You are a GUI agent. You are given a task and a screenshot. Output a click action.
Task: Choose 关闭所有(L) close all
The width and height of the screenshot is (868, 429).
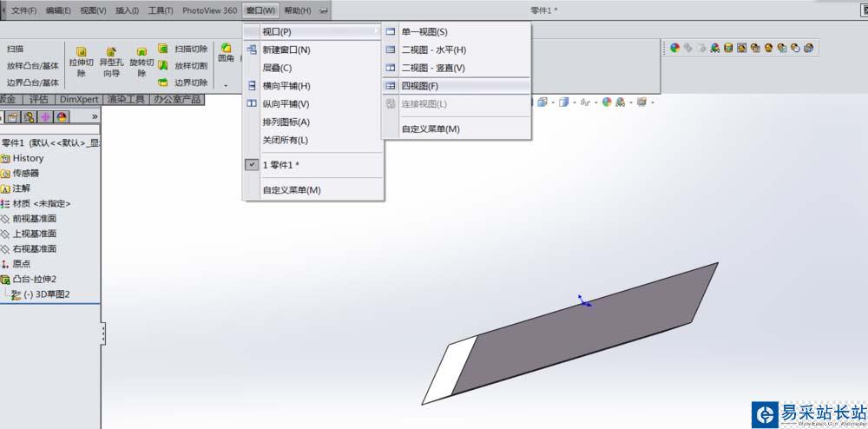pos(313,140)
